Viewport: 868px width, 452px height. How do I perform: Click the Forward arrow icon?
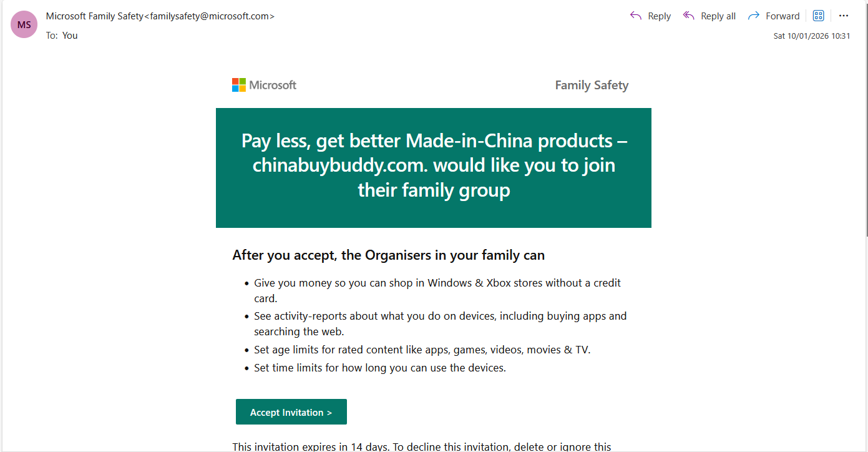tap(754, 16)
